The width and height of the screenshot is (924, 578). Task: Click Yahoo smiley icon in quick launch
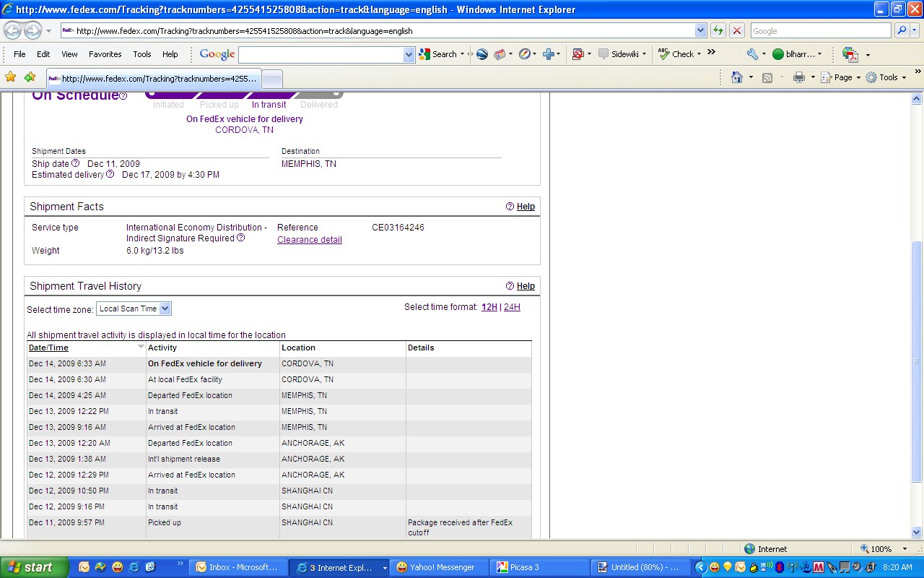pyautogui.click(x=118, y=567)
